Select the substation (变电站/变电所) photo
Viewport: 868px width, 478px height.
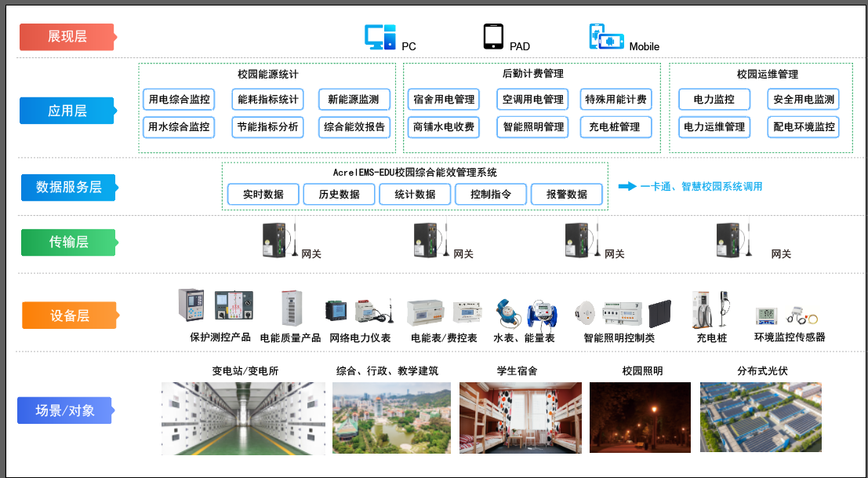pos(243,418)
